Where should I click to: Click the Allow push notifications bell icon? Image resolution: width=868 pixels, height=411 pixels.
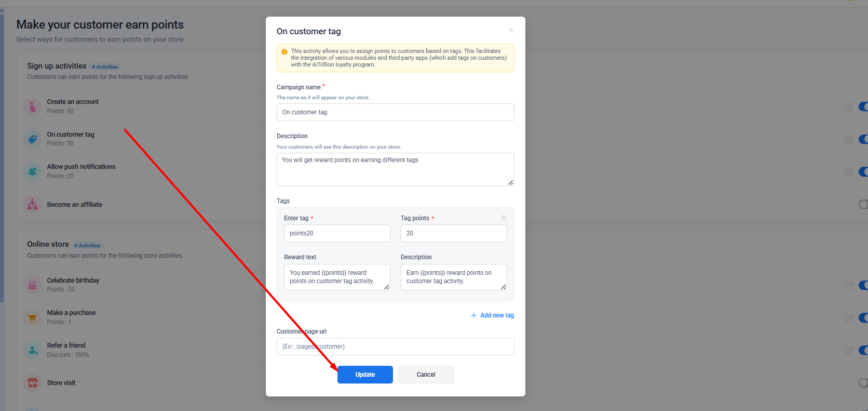(32, 171)
